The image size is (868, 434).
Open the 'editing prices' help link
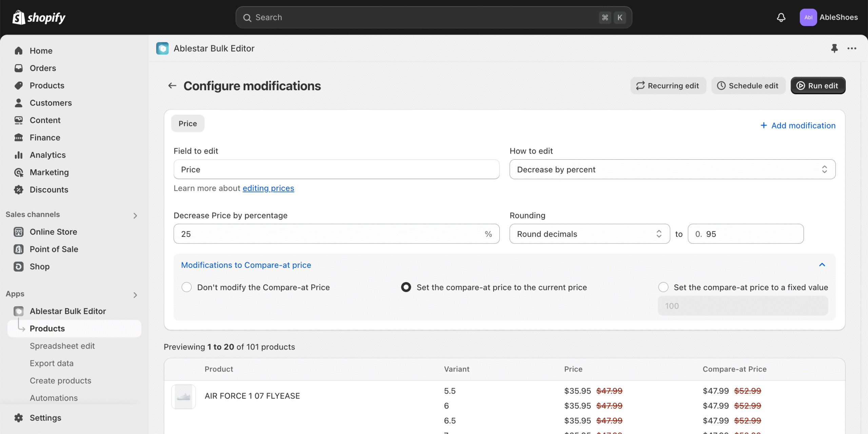(x=268, y=188)
